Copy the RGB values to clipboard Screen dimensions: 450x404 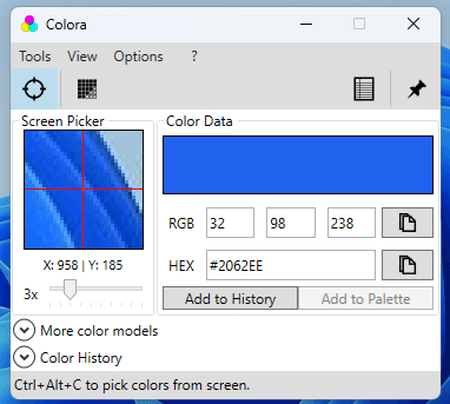click(x=407, y=223)
